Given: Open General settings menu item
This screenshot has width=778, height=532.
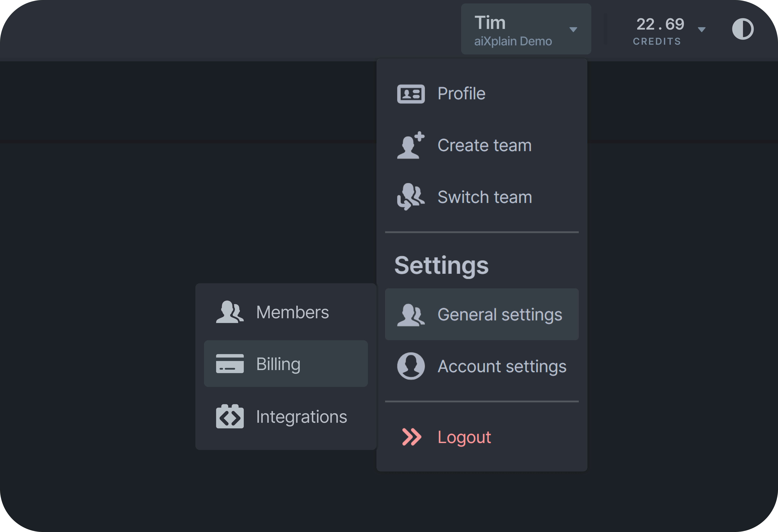Looking at the screenshot, I should 482,314.
